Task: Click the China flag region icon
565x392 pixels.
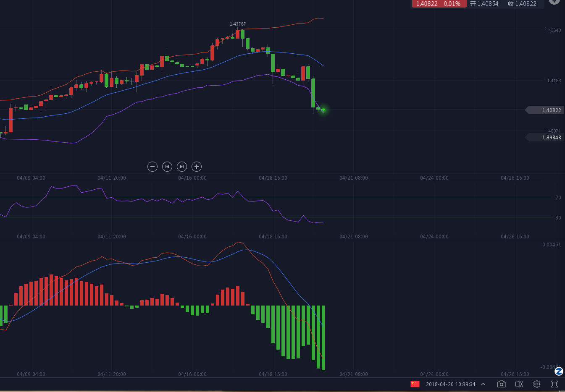Action: 415,384
